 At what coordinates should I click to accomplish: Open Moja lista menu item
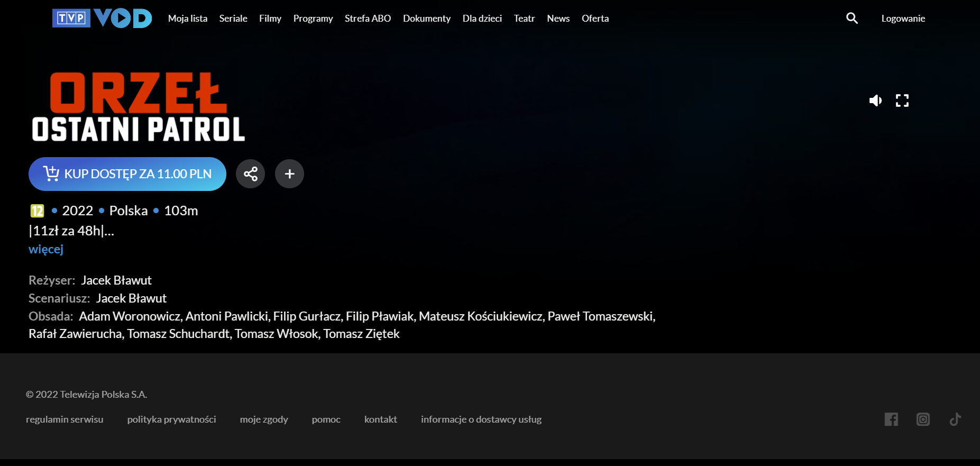coord(188,19)
